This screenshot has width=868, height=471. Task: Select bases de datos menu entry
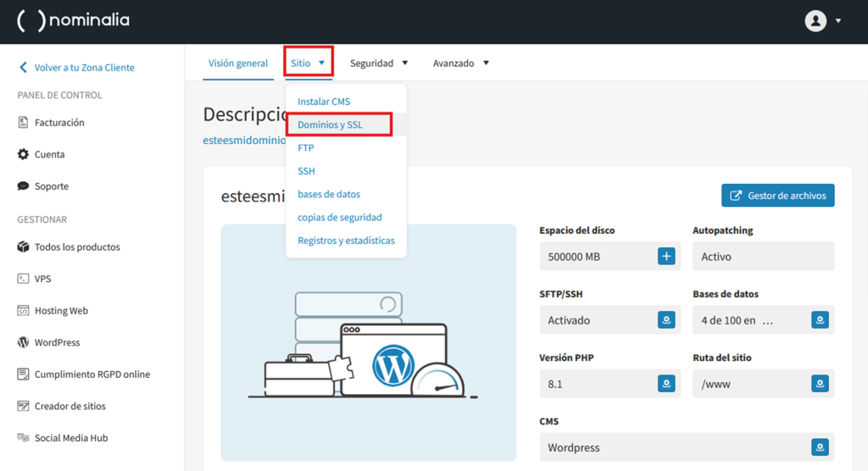[329, 194]
